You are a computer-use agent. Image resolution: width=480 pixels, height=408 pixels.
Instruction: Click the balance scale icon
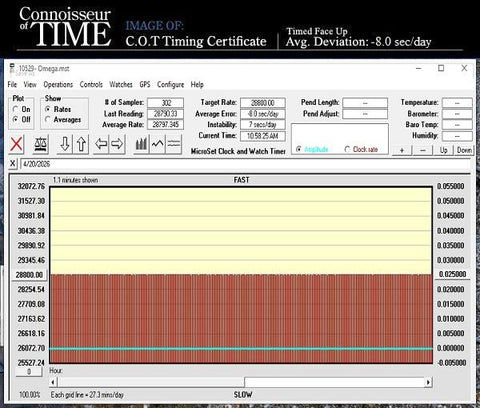[41, 144]
